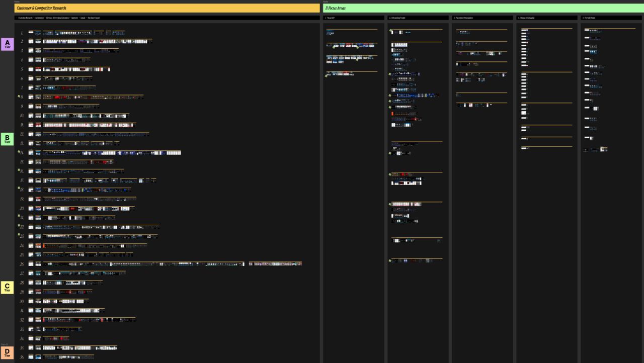
Task: Select the purple A Tier label
Action: 7,44
